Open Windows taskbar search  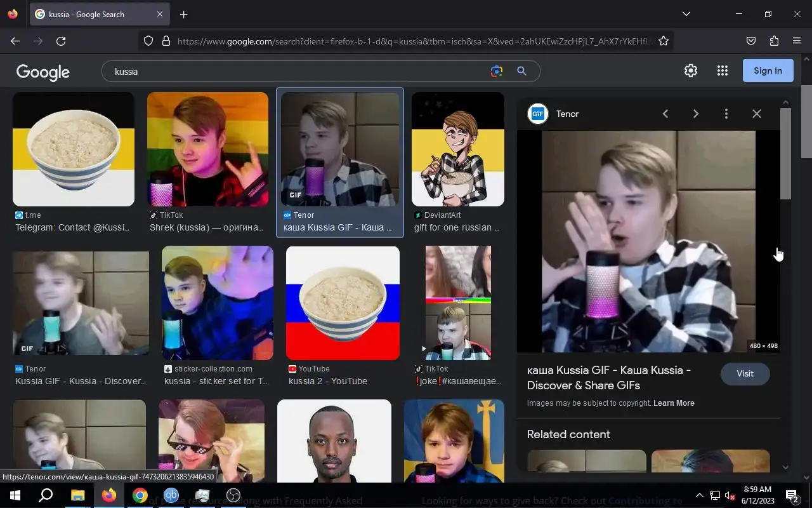coord(46,495)
